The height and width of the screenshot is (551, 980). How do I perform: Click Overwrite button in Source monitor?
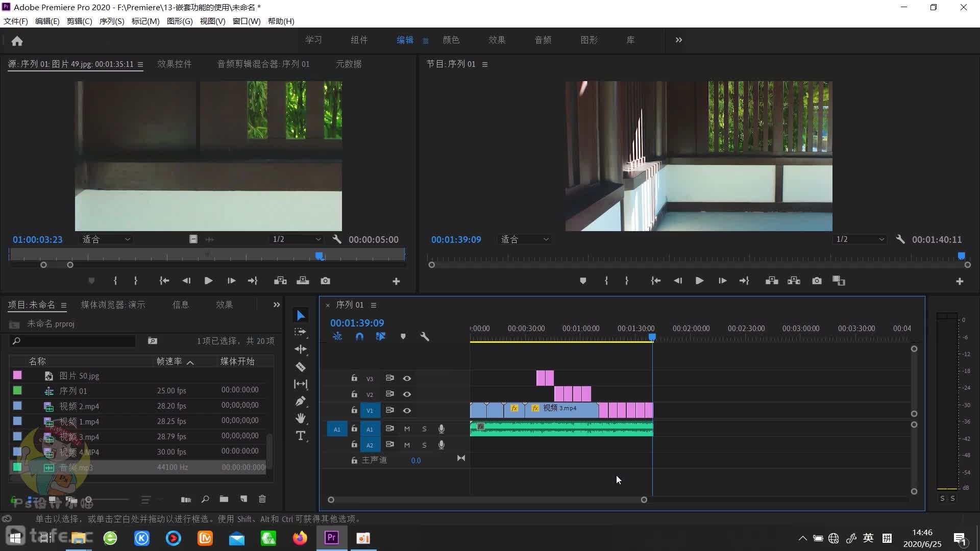pyautogui.click(x=303, y=281)
